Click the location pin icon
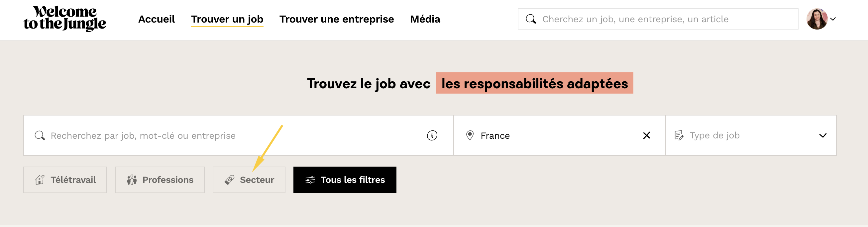This screenshot has width=868, height=227. click(x=470, y=135)
